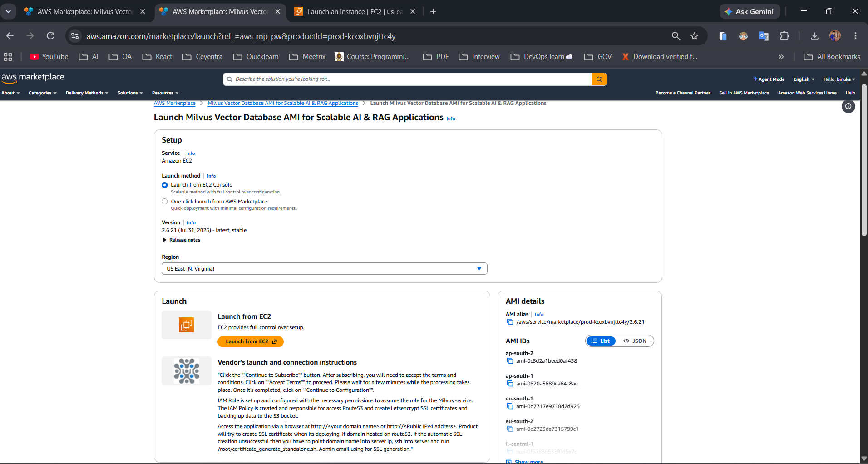Open Sell in AWS Marketplace link
Image resolution: width=868 pixels, height=464 pixels.
pos(744,93)
